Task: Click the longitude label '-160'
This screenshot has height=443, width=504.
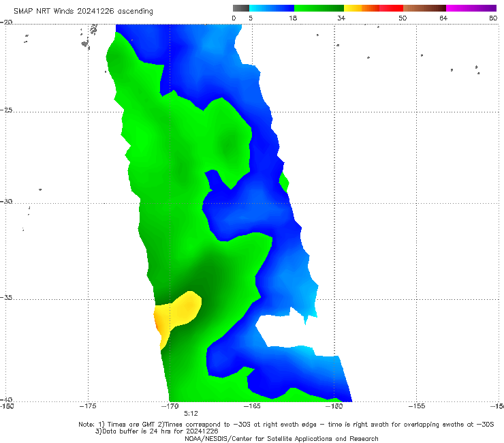Action: pyautogui.click(x=334, y=406)
